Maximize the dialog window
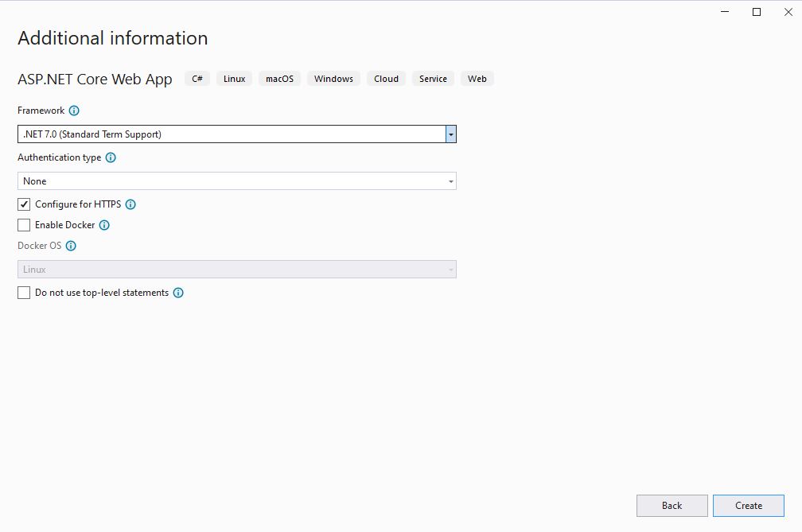The image size is (802, 532). pyautogui.click(x=757, y=12)
